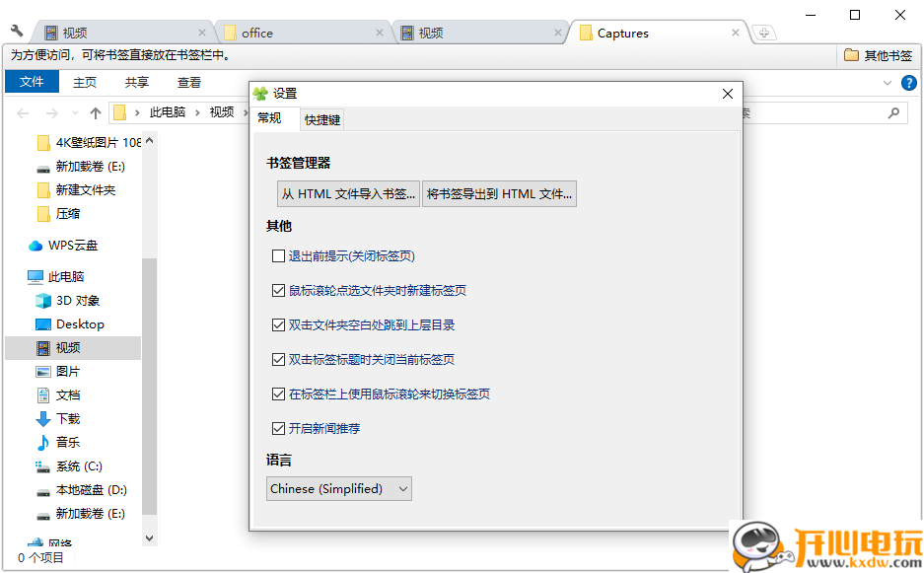Open lower 新加载卷 (E:) under 此电脑
The height and width of the screenshot is (573, 924).
80,514
